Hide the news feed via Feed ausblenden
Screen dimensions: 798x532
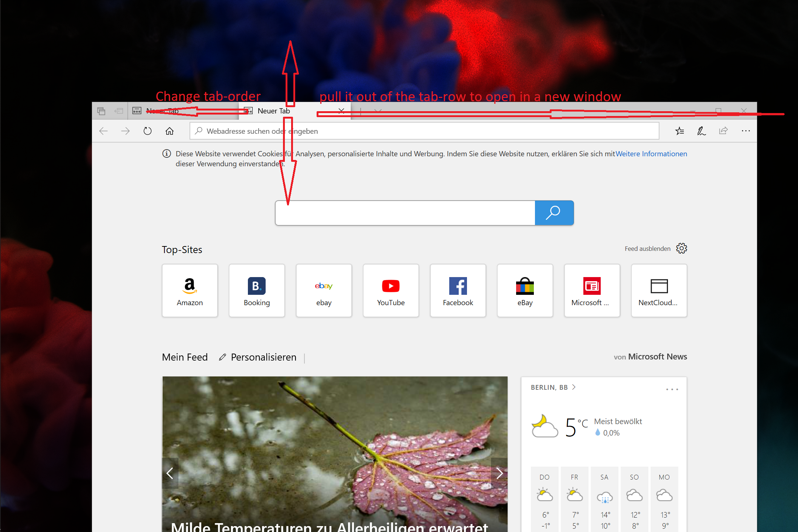coord(647,248)
